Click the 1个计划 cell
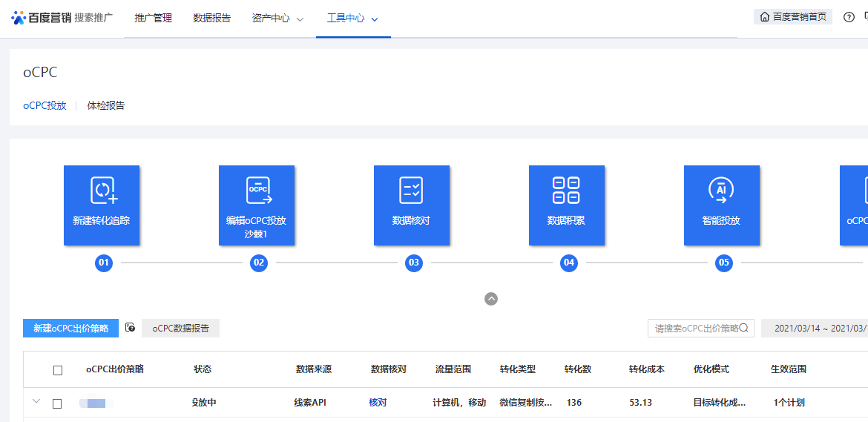This screenshot has height=422, width=868. point(789,403)
